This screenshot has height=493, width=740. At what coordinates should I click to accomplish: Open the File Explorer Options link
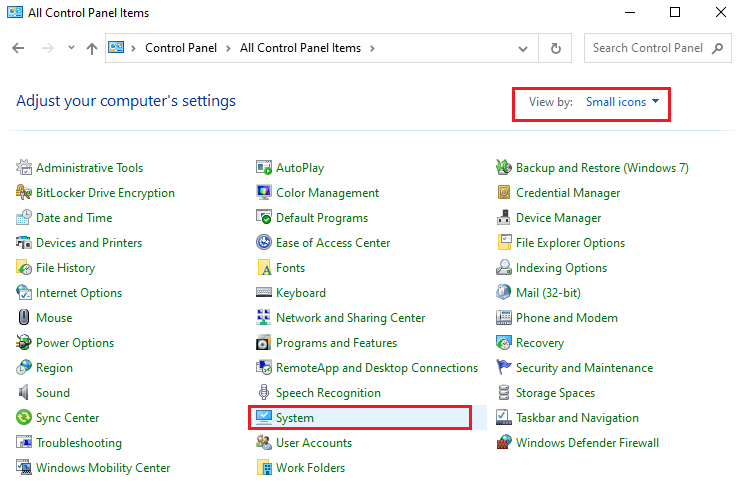pyautogui.click(x=570, y=243)
